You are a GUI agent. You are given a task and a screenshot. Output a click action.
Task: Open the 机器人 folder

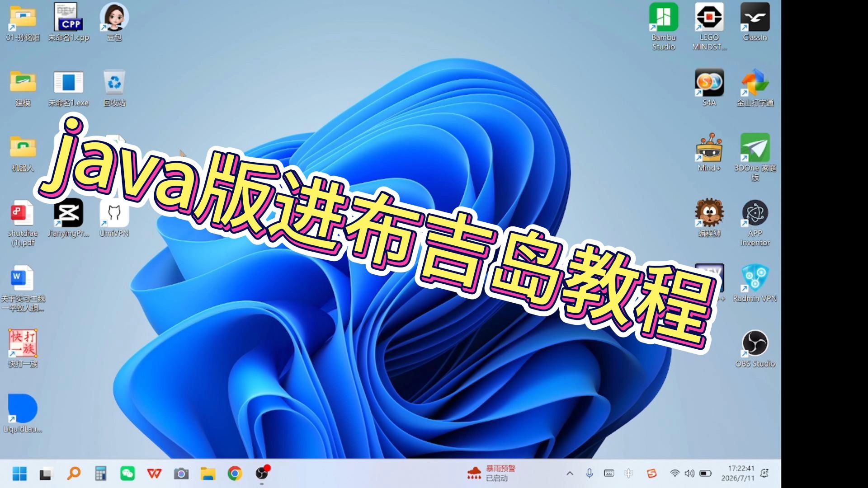click(23, 154)
